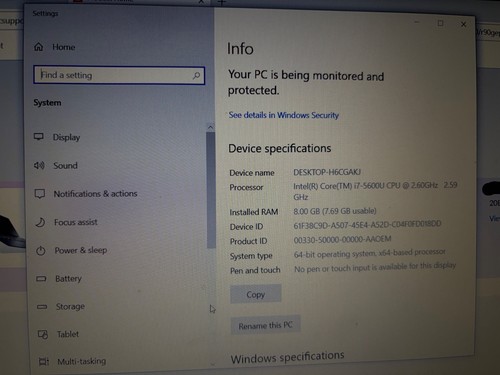The width and height of the screenshot is (500, 375).
Task: Click the sidebar scrollbar thumb
Action: pos(211,190)
